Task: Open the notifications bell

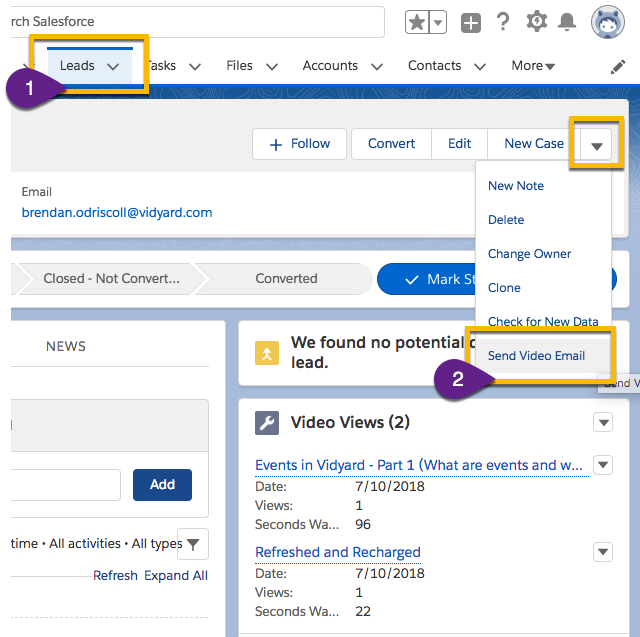Action: [567, 21]
